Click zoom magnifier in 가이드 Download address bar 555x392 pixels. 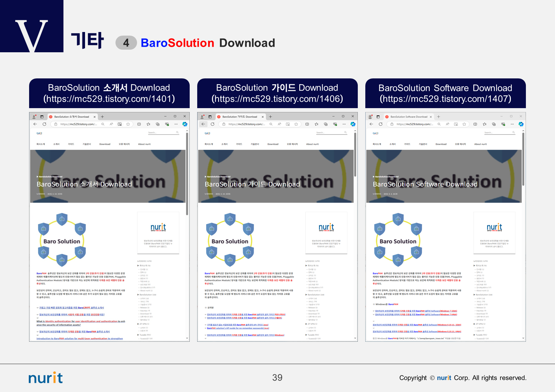tap(271, 124)
